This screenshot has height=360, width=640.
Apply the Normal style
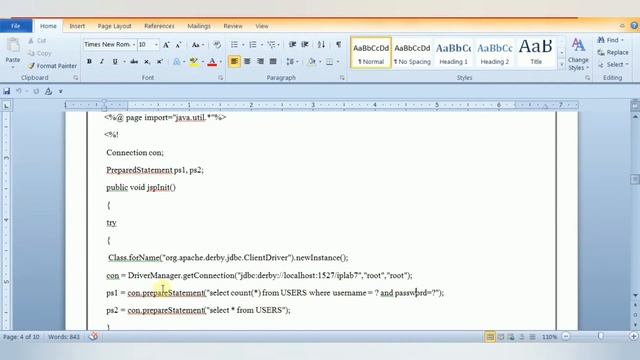(371, 53)
